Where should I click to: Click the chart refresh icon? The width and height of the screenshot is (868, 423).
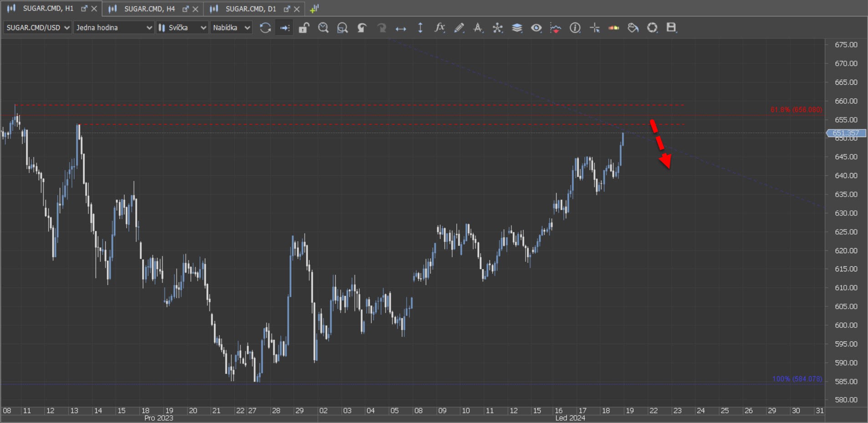point(265,28)
